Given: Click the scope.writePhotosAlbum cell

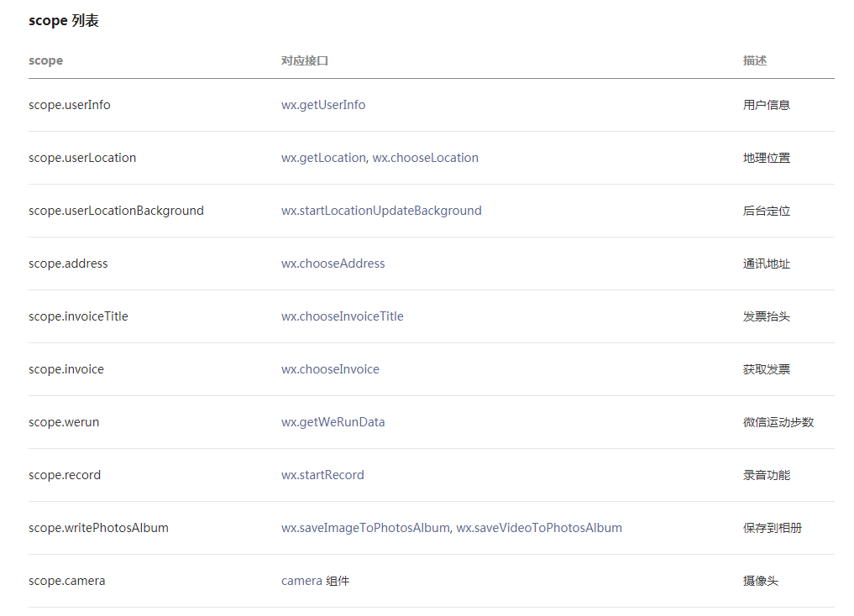Looking at the screenshot, I should (x=98, y=528).
